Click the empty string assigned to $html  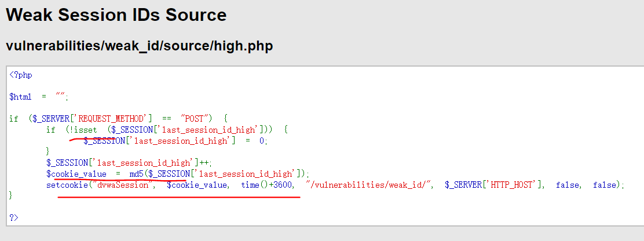pyautogui.click(x=60, y=96)
